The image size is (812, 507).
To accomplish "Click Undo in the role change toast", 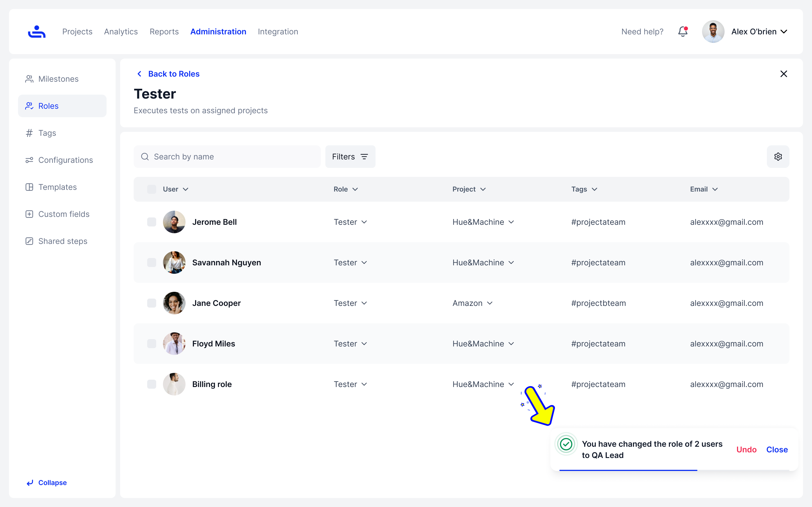I will [746, 449].
